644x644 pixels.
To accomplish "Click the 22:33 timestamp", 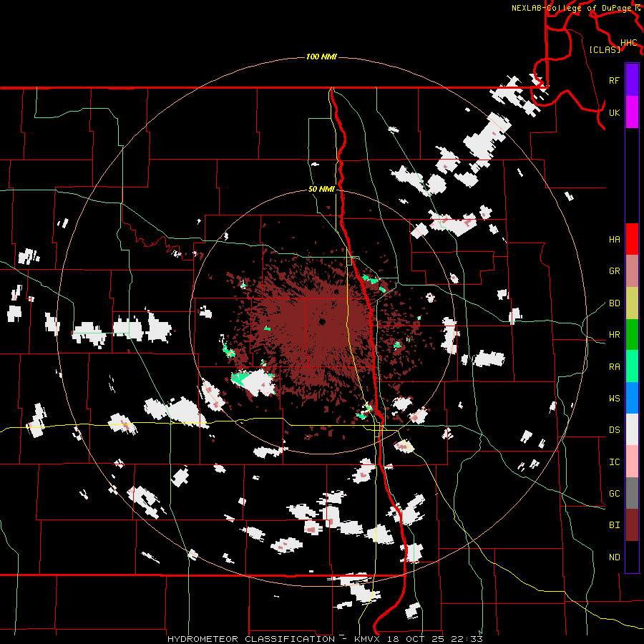I will click(466, 639).
